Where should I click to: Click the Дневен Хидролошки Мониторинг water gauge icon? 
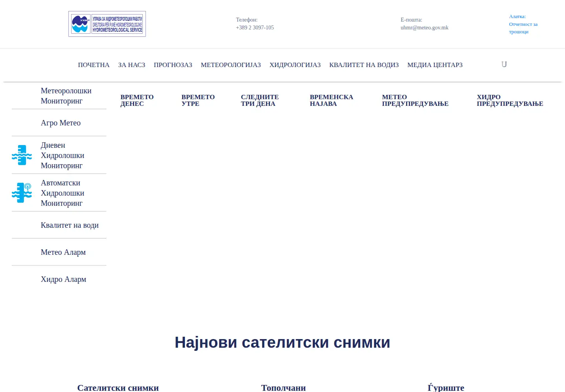[x=22, y=155]
